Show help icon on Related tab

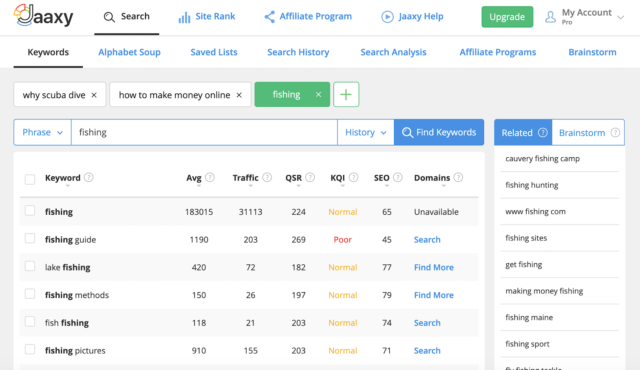542,133
